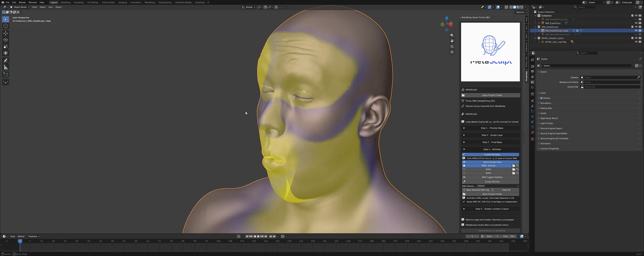Viewport: 644px width, 256px height.
Task: Switch perspective/orthographic with the grid icon
Action: tap(452, 52)
